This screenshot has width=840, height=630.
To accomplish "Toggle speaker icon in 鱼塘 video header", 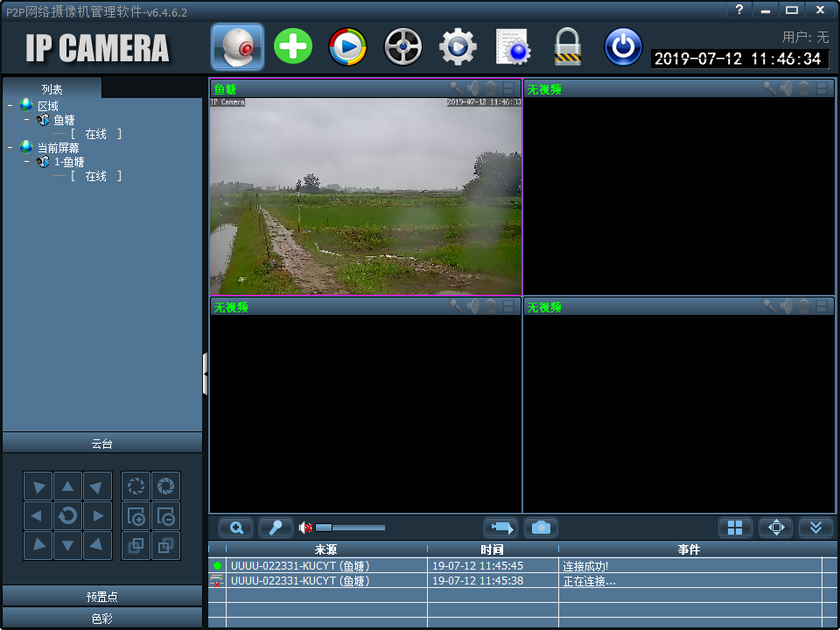I will [x=473, y=88].
